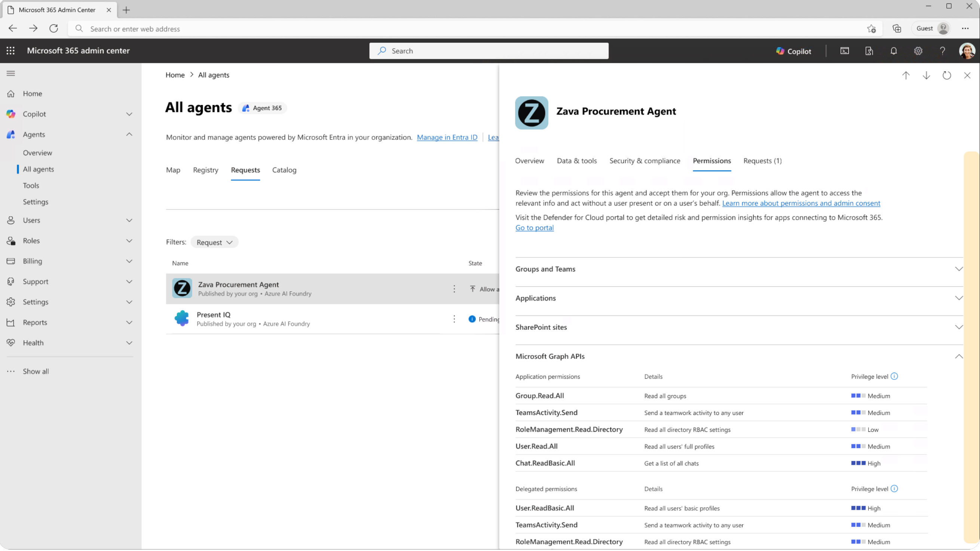This screenshot has width=980, height=551.
Task: Expand the Users sidebar menu
Action: pos(129,221)
